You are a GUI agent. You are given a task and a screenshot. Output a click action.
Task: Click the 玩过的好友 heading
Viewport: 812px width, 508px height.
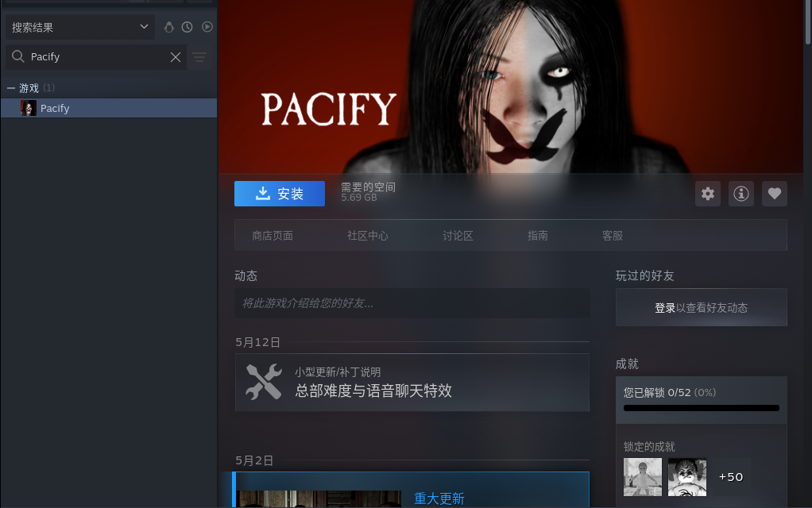click(644, 275)
